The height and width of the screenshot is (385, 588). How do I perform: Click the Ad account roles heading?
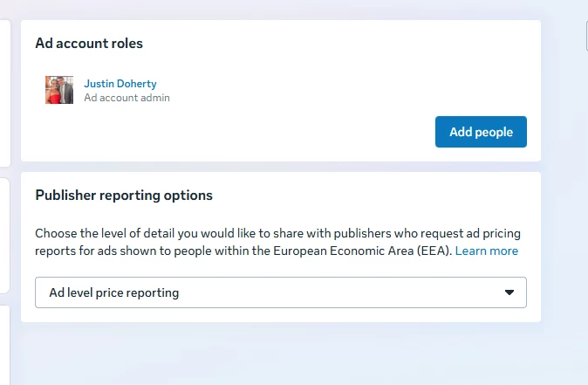point(89,43)
